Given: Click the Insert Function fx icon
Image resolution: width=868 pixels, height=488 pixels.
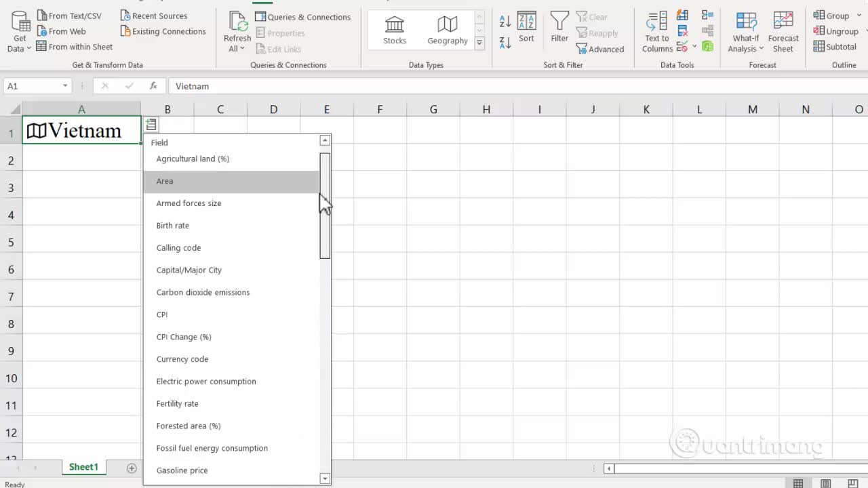Looking at the screenshot, I should tap(153, 86).
